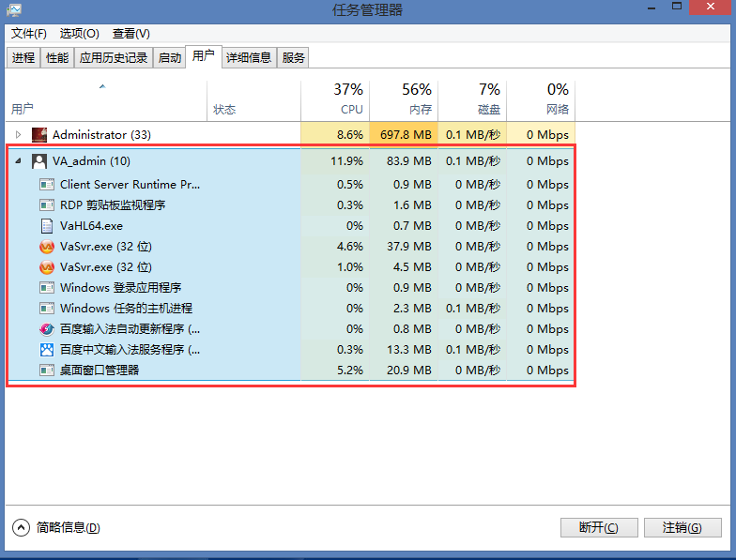Click the 697.8 MB memory cell

[404, 135]
